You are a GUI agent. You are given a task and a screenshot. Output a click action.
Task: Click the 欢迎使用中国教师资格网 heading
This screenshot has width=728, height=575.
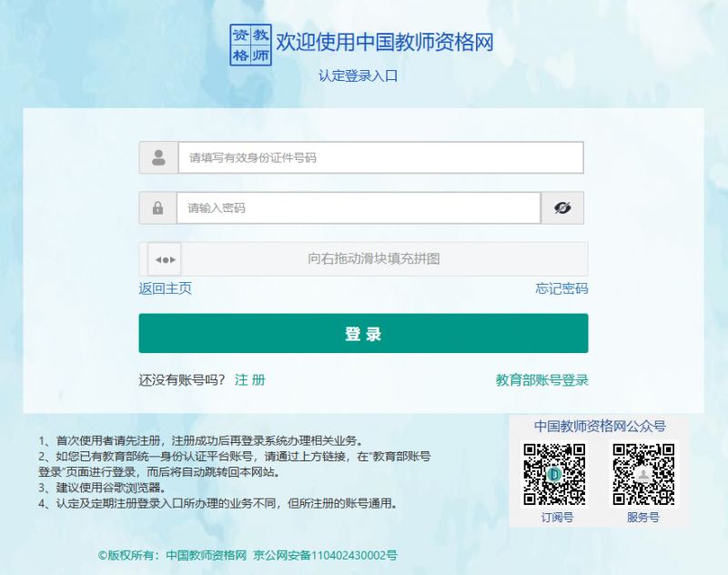click(384, 42)
